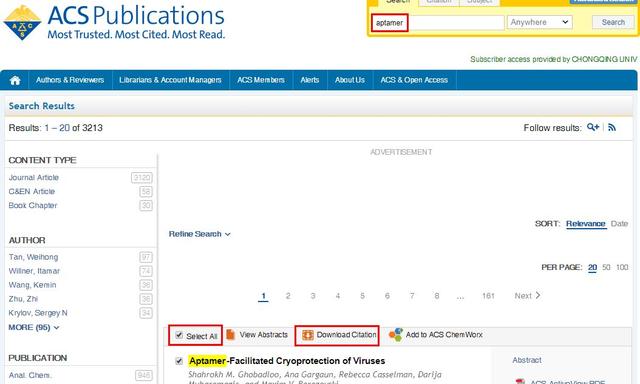Toggle the Select All checkbox

coord(179,335)
